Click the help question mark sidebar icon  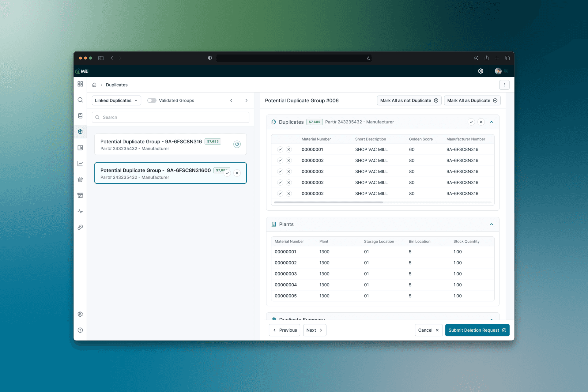pyautogui.click(x=80, y=330)
